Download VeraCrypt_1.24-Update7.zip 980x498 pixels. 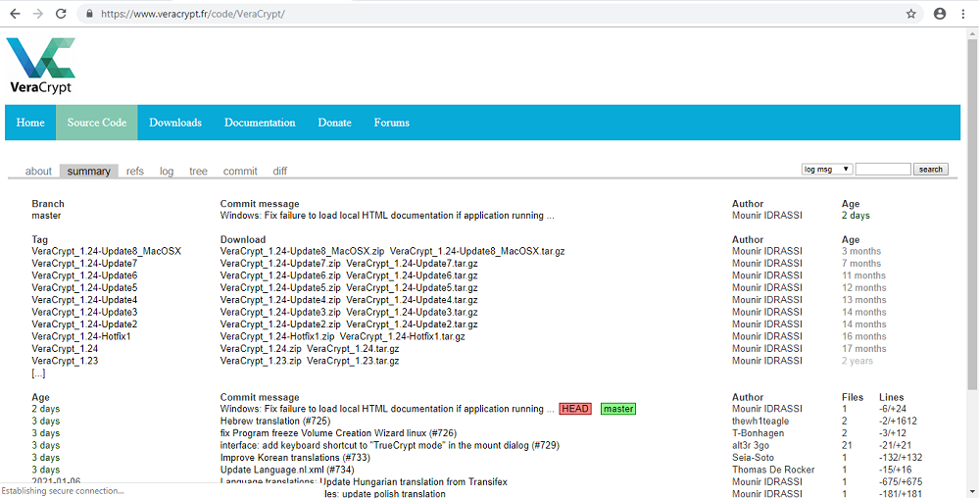point(280,264)
